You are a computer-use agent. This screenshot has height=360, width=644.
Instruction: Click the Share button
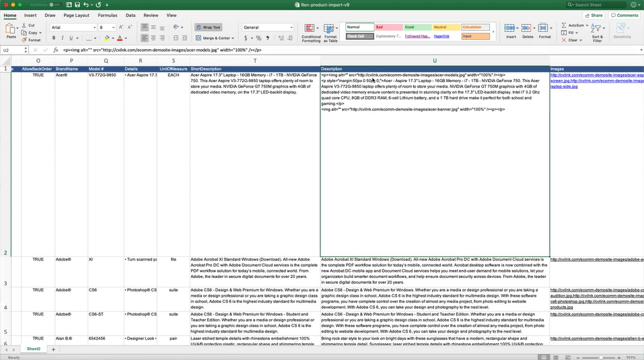click(594, 15)
